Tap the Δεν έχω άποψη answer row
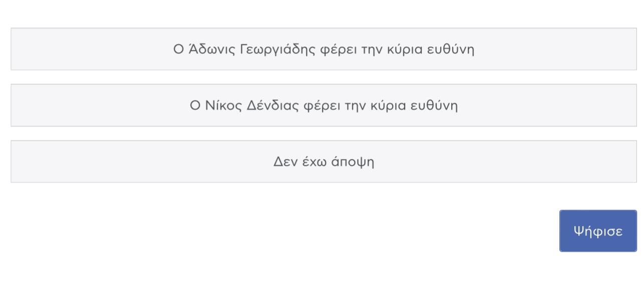This screenshot has width=644, height=302. pyautogui.click(x=324, y=161)
